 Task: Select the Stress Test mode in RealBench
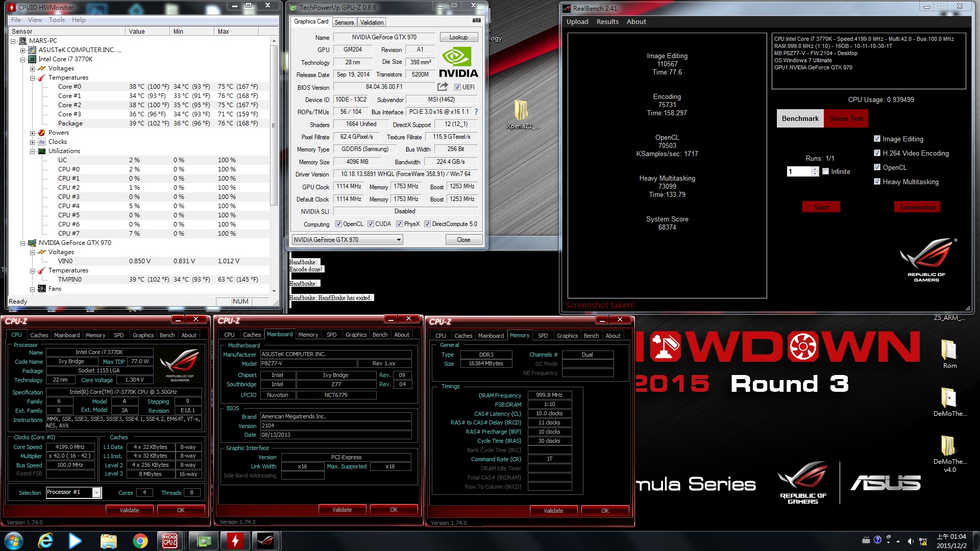coord(846,118)
